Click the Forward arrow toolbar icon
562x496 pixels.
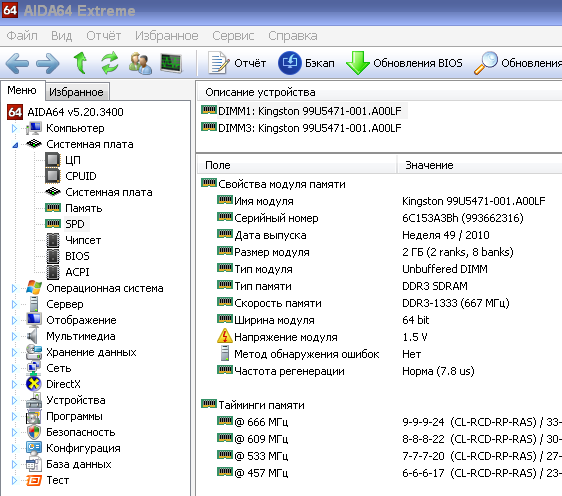(48, 63)
